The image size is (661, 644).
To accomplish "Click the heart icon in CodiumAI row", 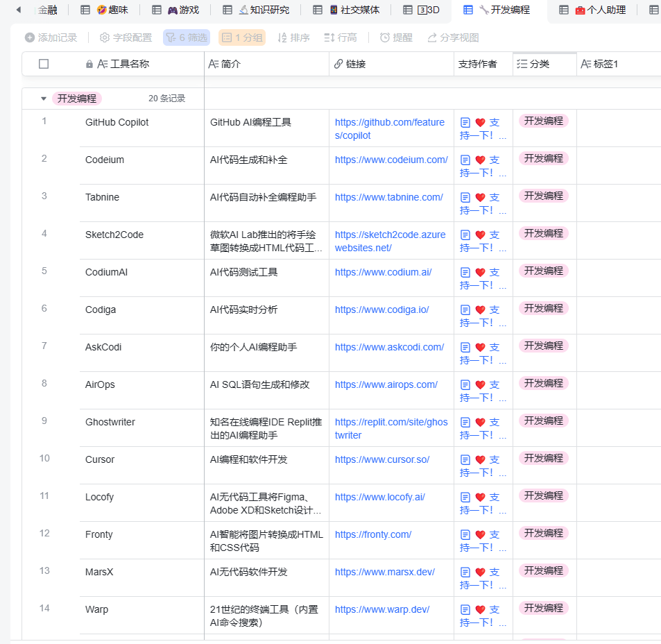I will [x=480, y=273].
